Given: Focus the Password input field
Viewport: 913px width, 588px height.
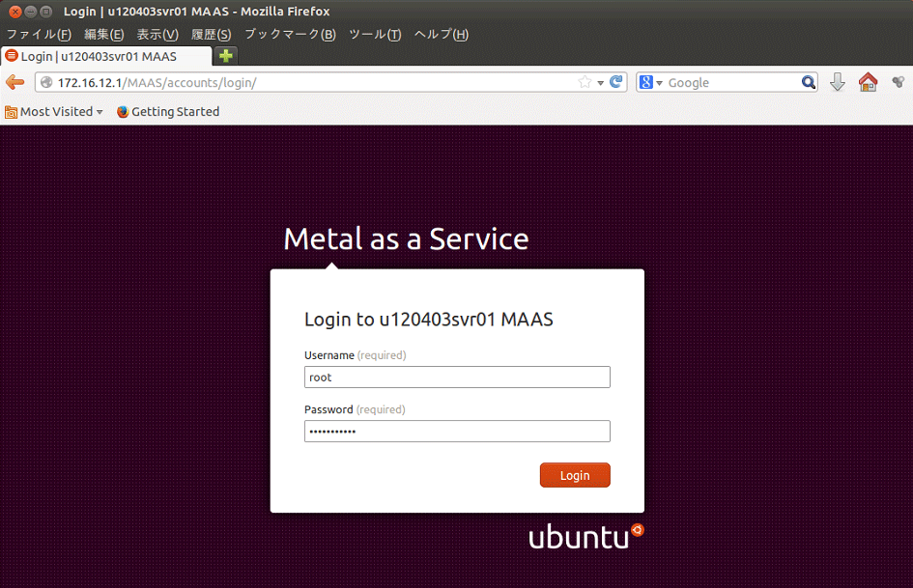Looking at the screenshot, I should (x=457, y=432).
